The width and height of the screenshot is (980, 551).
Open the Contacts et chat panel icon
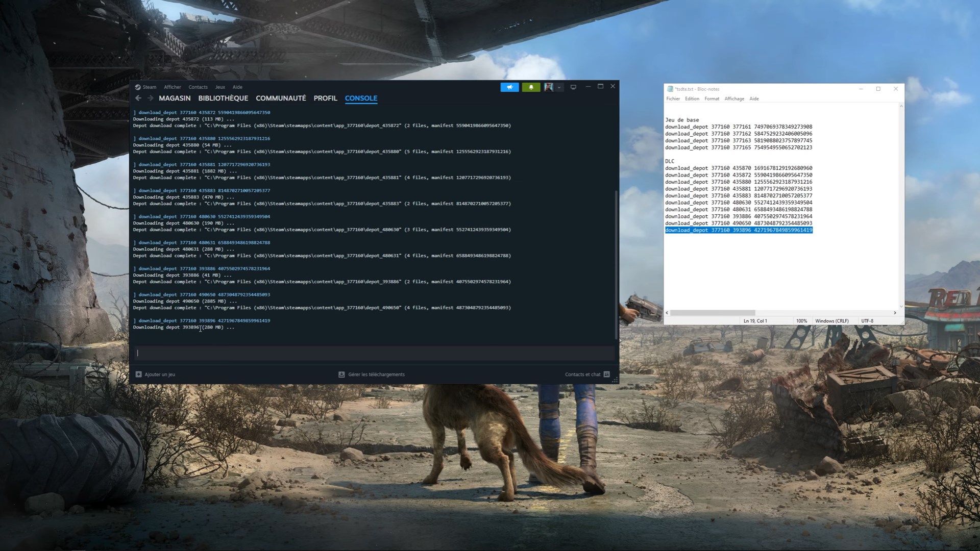[606, 374]
